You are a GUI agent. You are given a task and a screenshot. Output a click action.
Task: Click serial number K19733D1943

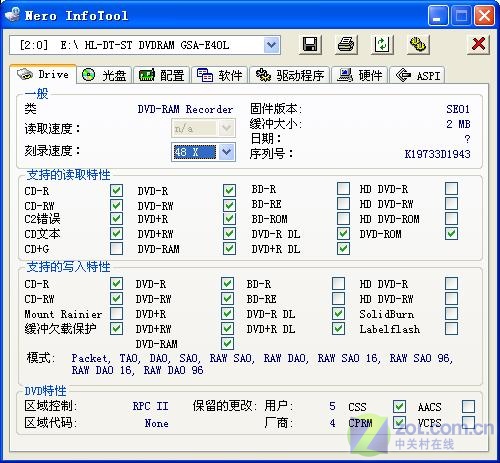(437, 154)
